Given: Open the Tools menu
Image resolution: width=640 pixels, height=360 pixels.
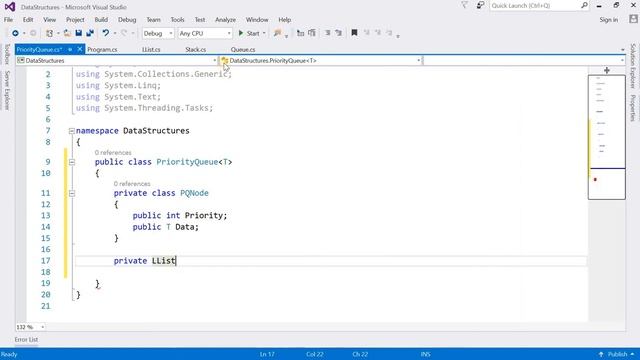Looking at the screenshot, I should [x=177, y=20].
